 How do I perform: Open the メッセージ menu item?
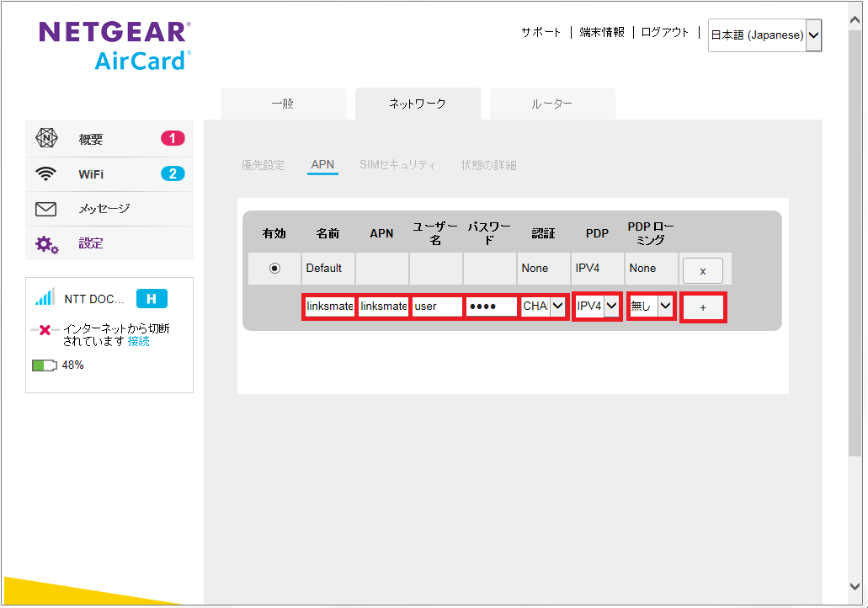109,209
